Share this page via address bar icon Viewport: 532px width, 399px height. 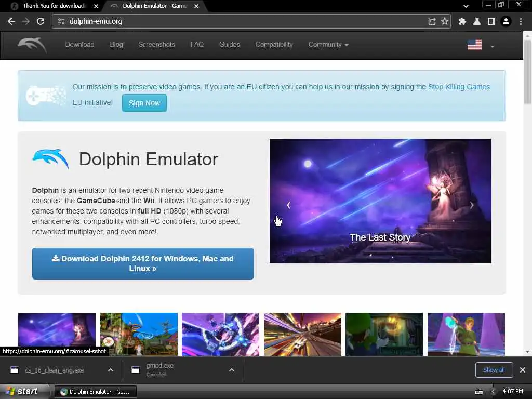pyautogui.click(x=432, y=21)
